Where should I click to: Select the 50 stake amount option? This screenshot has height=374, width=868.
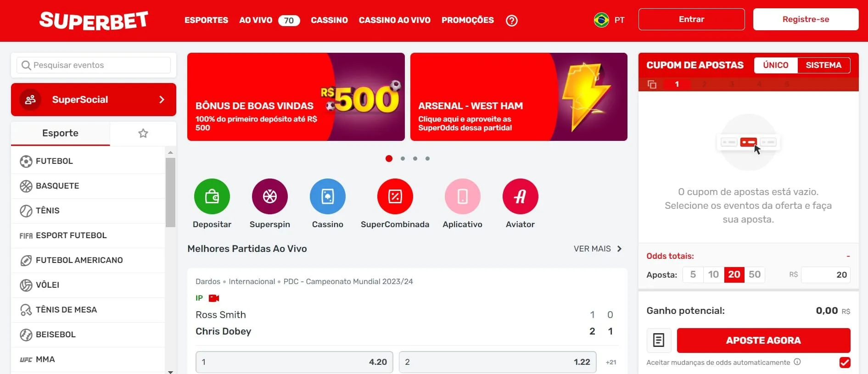tap(755, 274)
